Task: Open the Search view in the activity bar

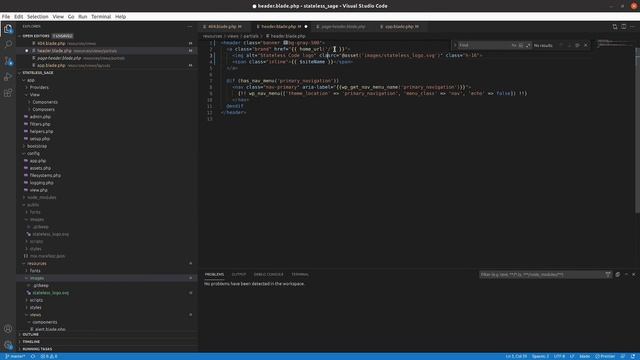Action: point(8,44)
